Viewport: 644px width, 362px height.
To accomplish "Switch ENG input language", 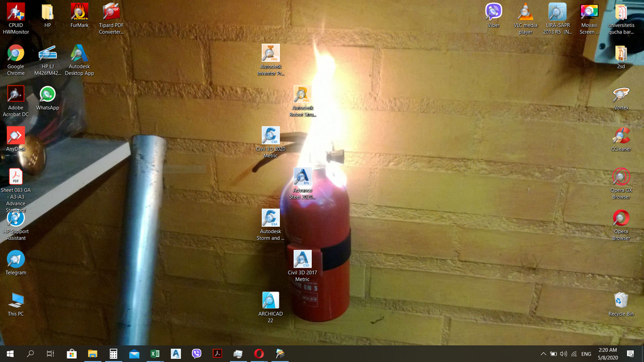I will [586, 353].
